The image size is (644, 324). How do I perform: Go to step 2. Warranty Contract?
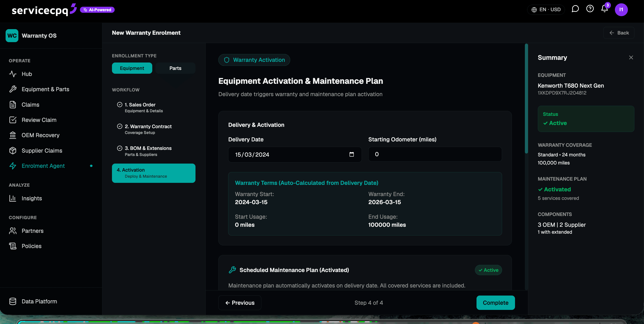point(154,129)
